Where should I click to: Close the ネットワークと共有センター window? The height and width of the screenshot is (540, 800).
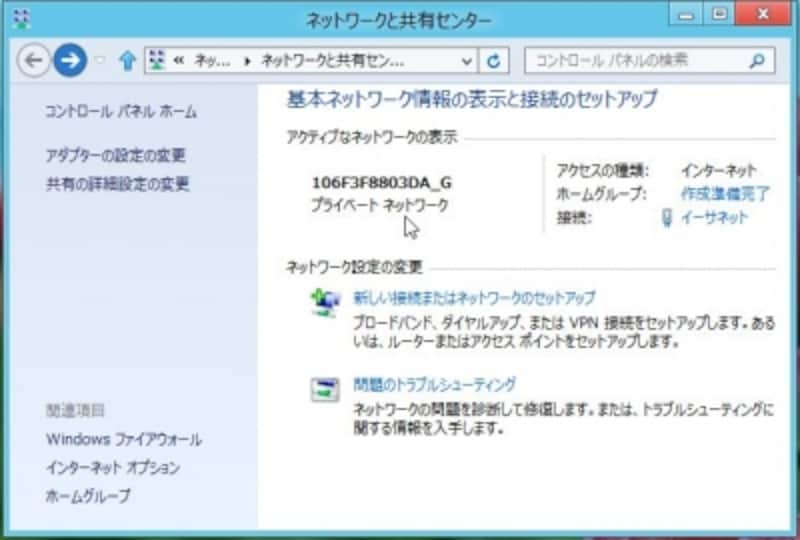click(763, 15)
